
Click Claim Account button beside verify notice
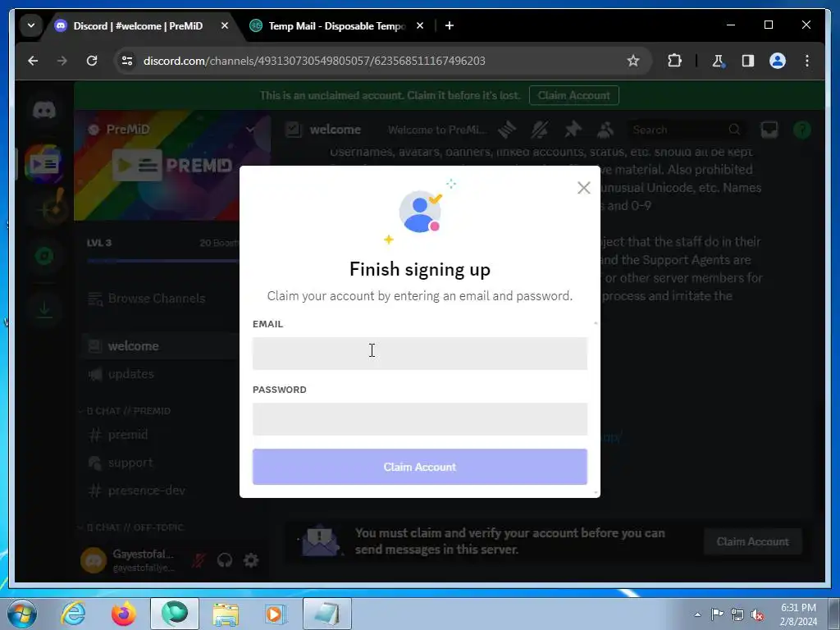point(752,541)
